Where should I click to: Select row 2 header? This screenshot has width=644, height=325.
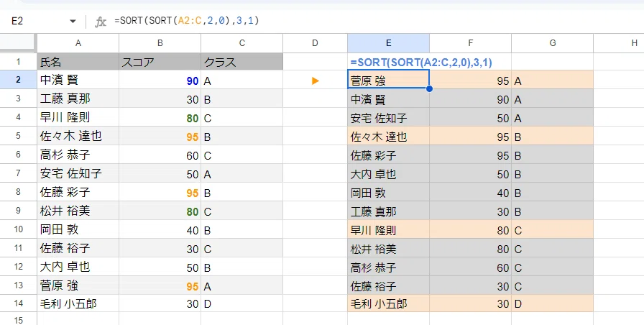click(x=18, y=80)
